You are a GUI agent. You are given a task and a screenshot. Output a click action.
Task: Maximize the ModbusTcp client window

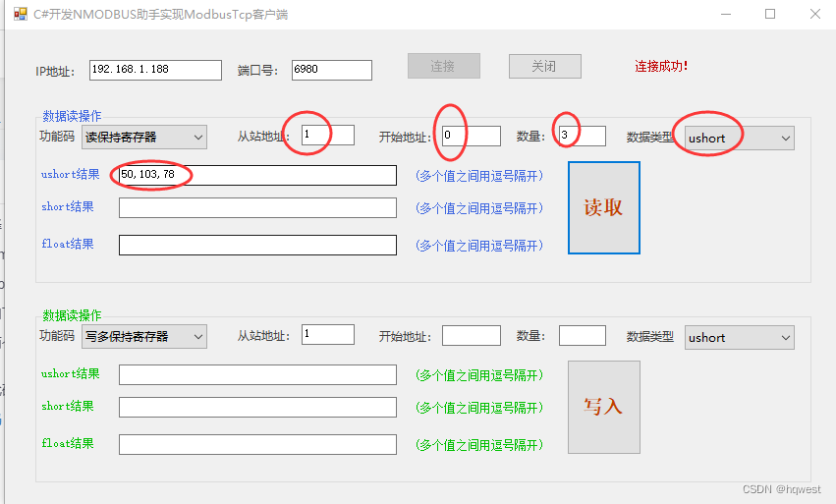[x=770, y=14]
